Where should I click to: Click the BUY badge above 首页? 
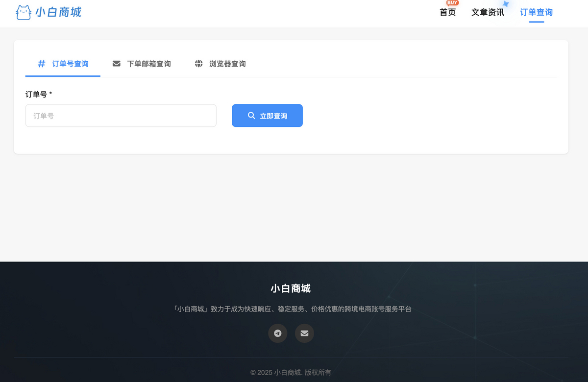coord(451,3)
